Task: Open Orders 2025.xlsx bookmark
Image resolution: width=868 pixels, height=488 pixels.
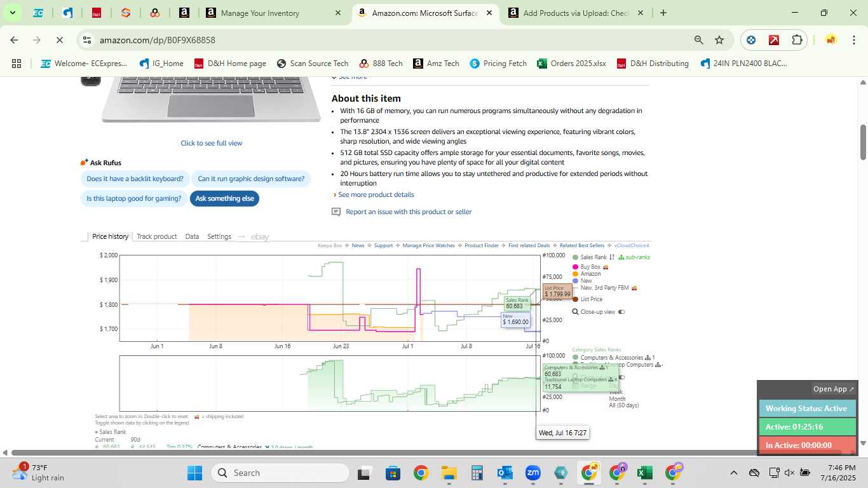Action: point(571,64)
